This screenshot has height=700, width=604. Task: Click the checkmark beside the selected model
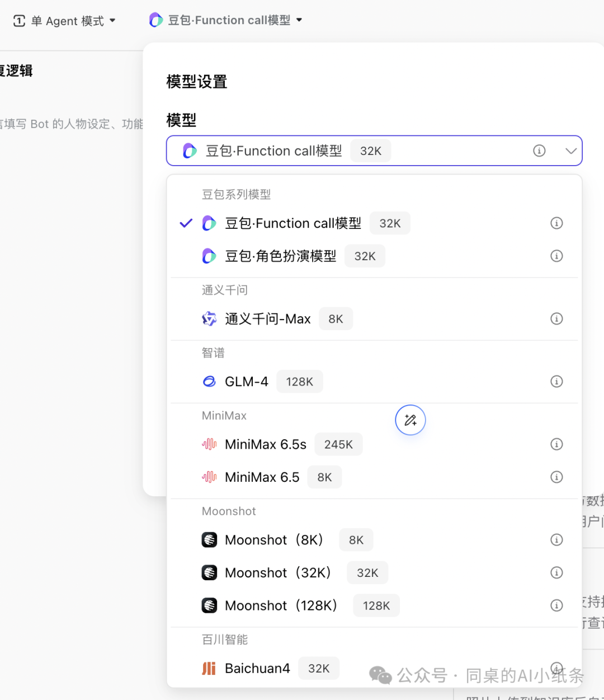(x=185, y=223)
